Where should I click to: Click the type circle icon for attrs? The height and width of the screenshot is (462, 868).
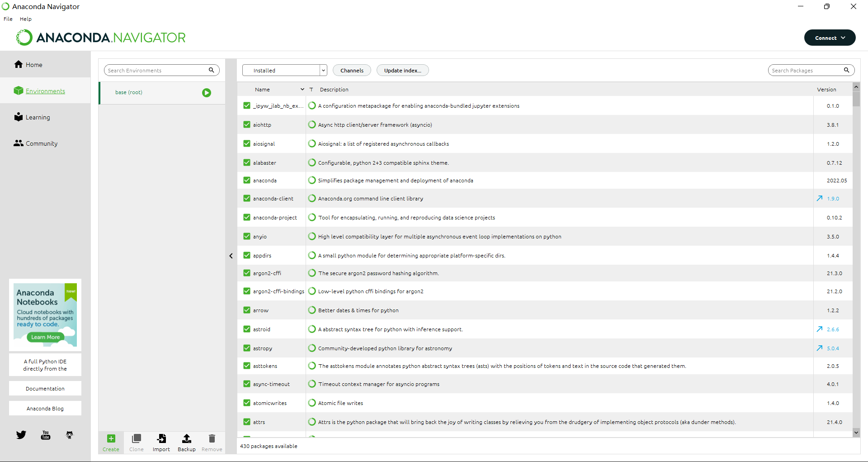click(x=312, y=422)
